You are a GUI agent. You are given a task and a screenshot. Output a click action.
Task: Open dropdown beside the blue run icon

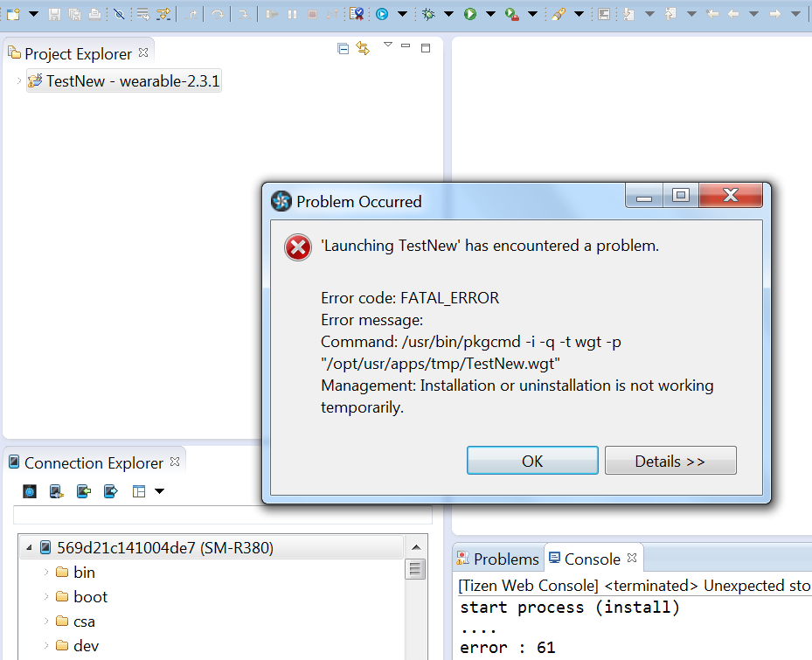(x=402, y=14)
